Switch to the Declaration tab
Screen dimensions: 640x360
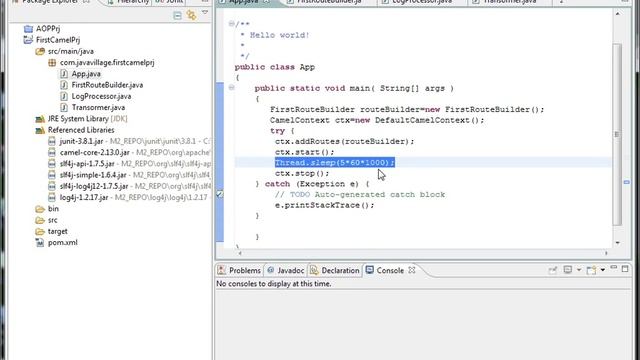335,270
